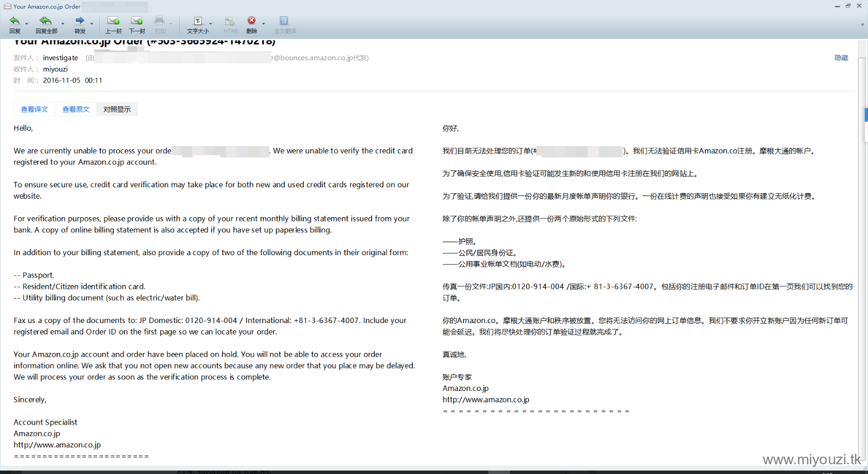Click the bounces.amazon.co.jp sender address
This screenshot has width=868, height=474.
pos(320,58)
